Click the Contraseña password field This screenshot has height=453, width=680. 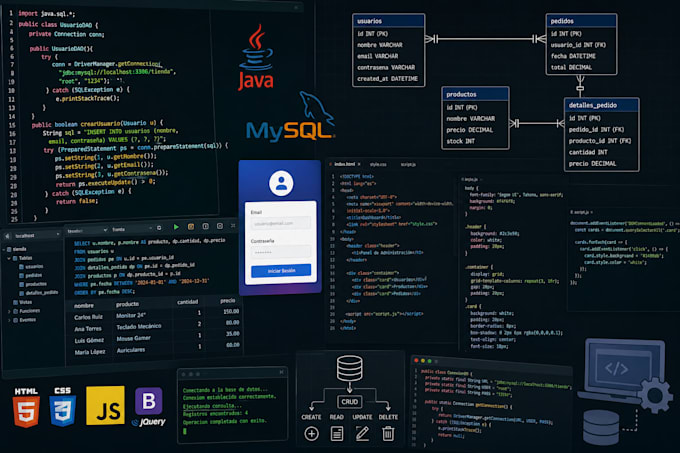[281, 252]
